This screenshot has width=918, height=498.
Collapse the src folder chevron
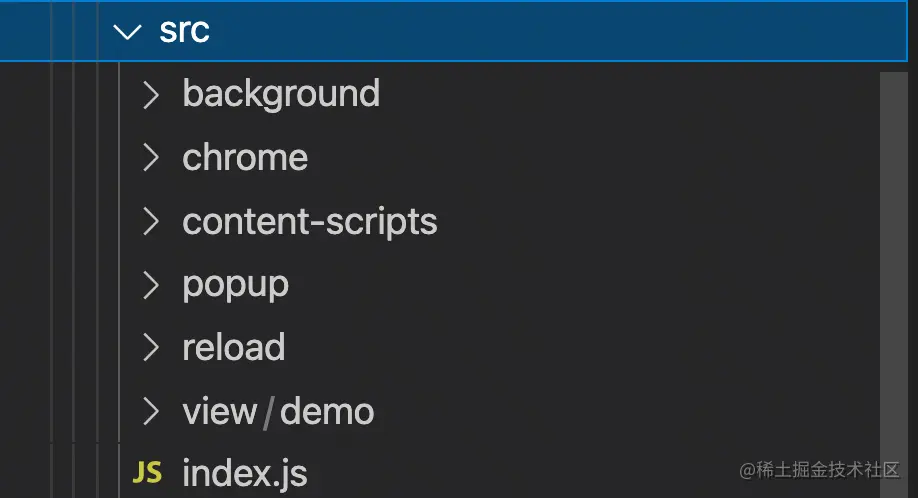(128, 31)
